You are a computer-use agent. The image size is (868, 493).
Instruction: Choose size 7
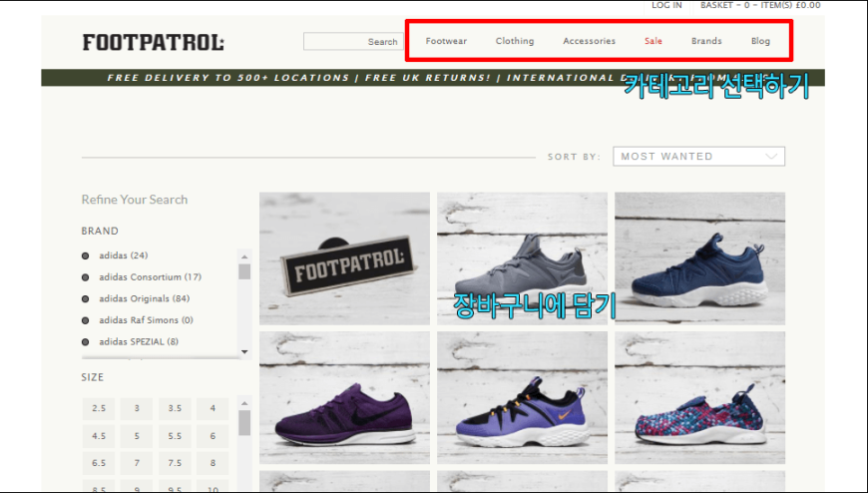[x=137, y=463]
